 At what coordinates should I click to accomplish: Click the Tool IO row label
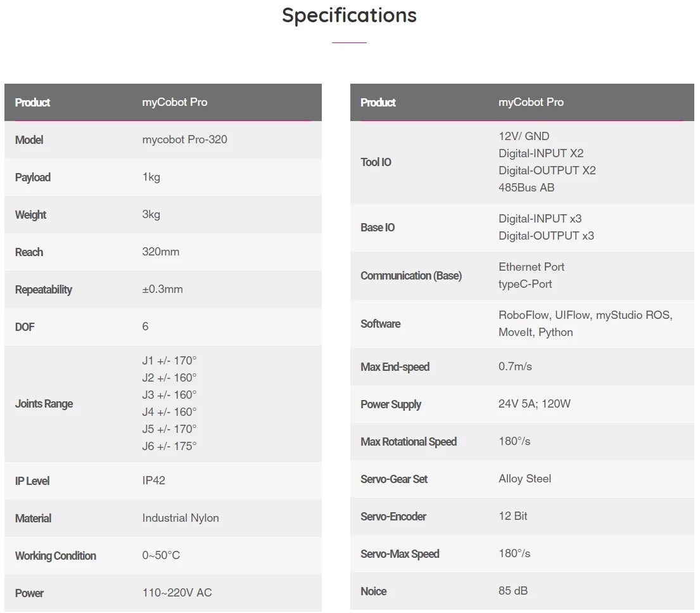[x=376, y=162]
